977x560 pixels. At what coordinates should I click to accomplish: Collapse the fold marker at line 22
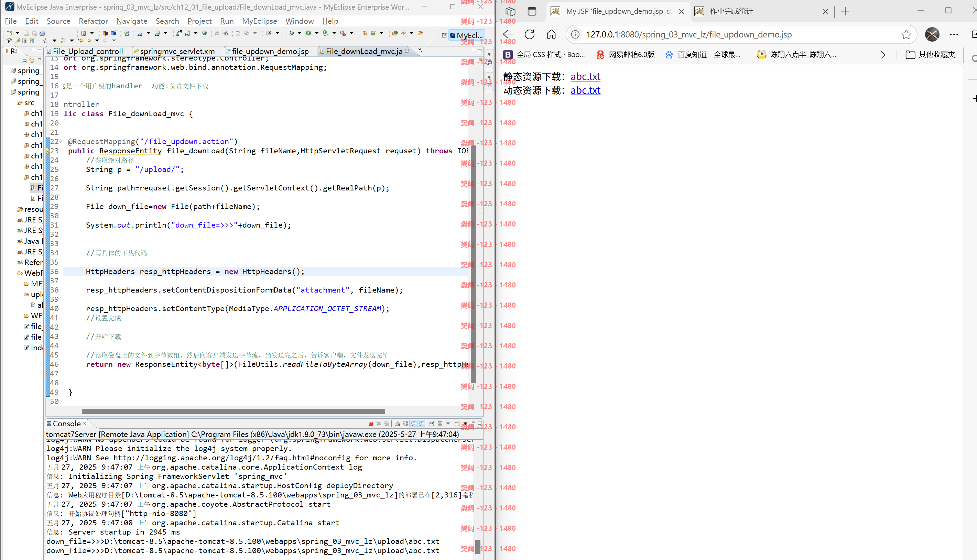pyautogui.click(x=61, y=142)
